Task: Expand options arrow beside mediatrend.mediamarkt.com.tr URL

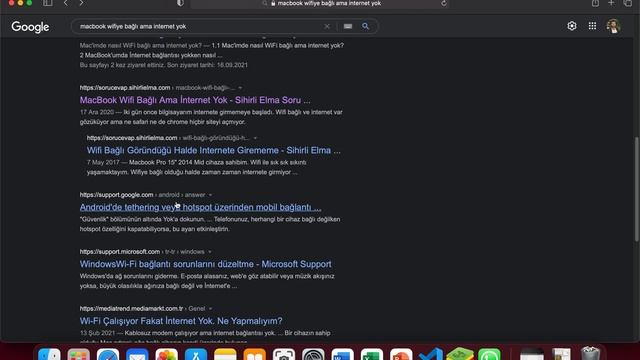Action: [210, 309]
